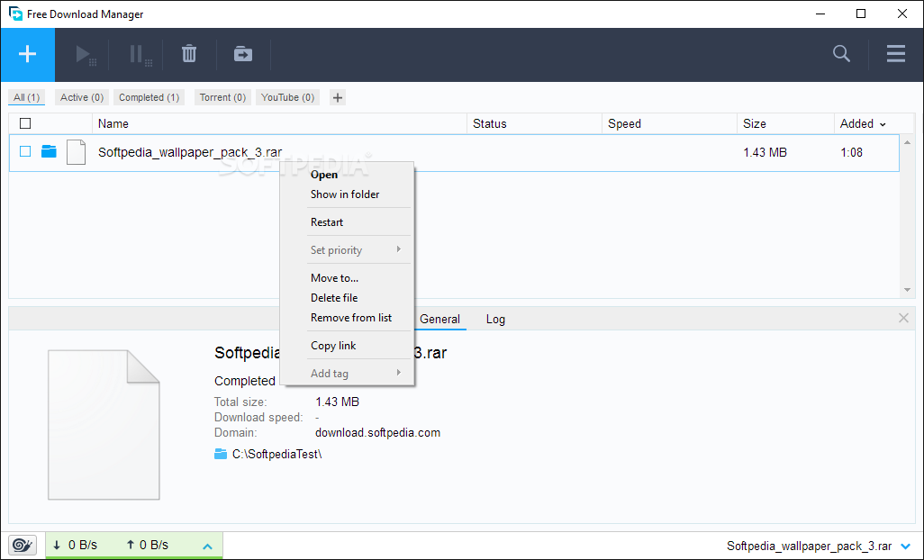Image resolution: width=924 pixels, height=560 pixels.
Task: Click the download speed 0 B/s indicator
Action: 75,545
